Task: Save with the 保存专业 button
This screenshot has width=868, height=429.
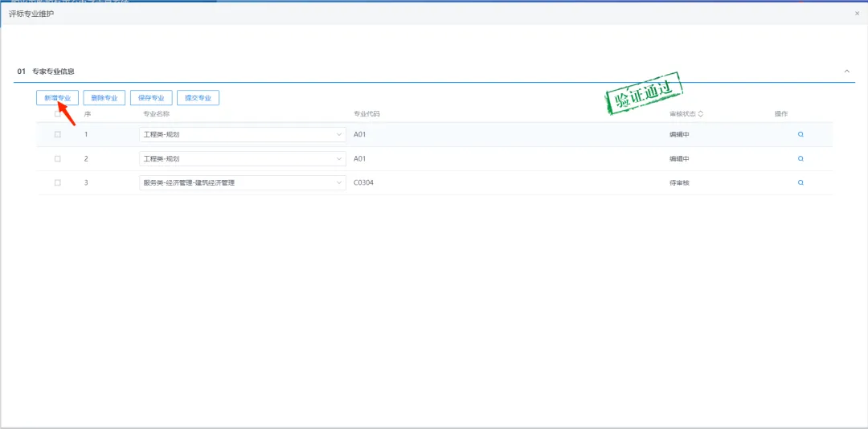Action: tap(151, 98)
